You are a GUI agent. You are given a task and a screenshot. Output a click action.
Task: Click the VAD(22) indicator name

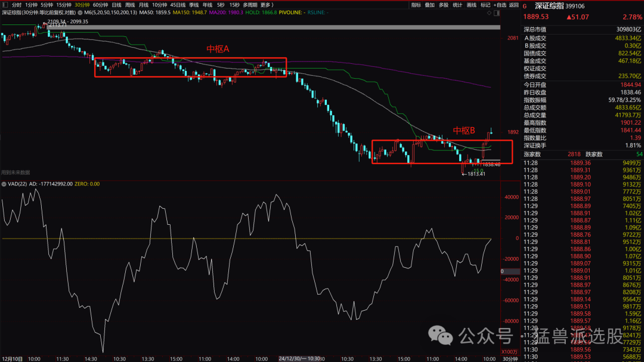coord(17,184)
